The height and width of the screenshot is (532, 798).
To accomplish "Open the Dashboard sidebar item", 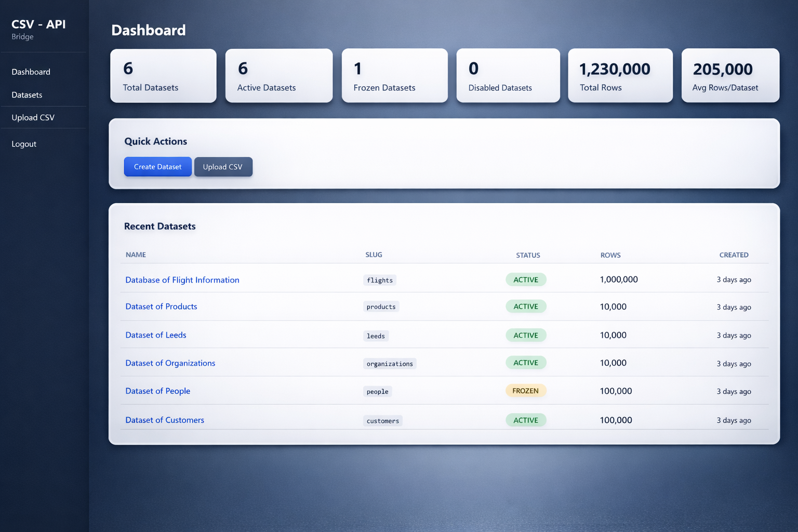I will [x=31, y=72].
